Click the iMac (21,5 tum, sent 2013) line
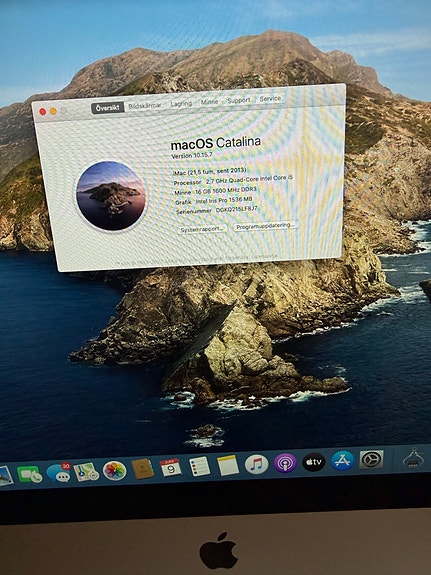The width and height of the screenshot is (431, 575). click(209, 171)
